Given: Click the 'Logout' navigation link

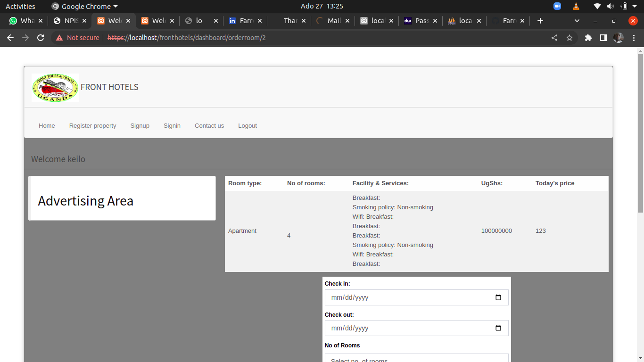Looking at the screenshot, I should pyautogui.click(x=248, y=125).
